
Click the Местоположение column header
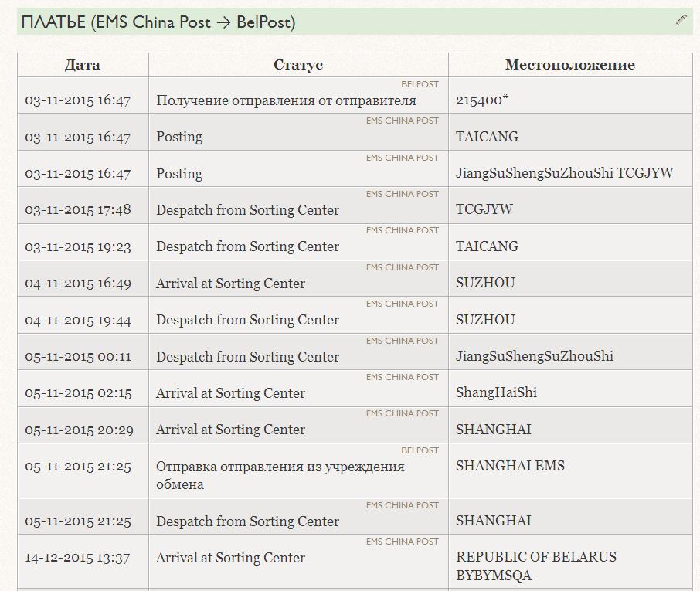click(x=570, y=65)
